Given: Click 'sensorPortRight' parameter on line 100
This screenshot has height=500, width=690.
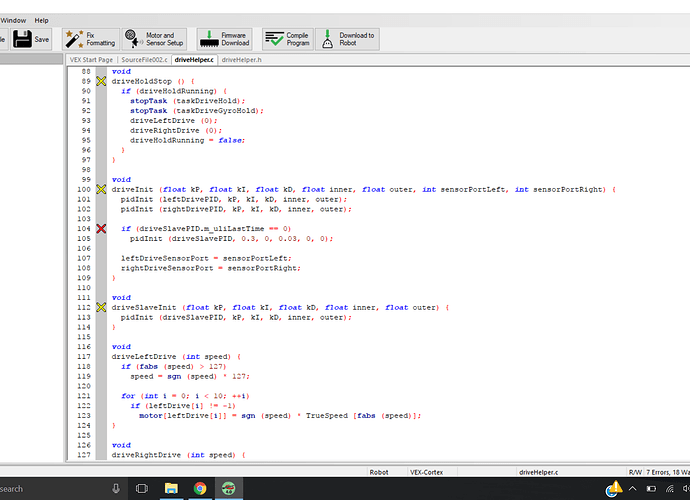Looking at the screenshot, I should (567, 190).
